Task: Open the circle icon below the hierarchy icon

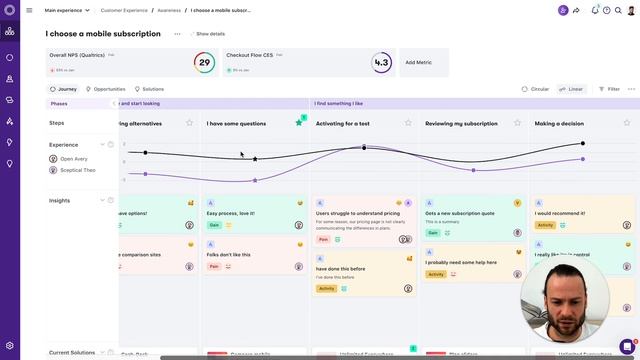Action: tap(9, 58)
